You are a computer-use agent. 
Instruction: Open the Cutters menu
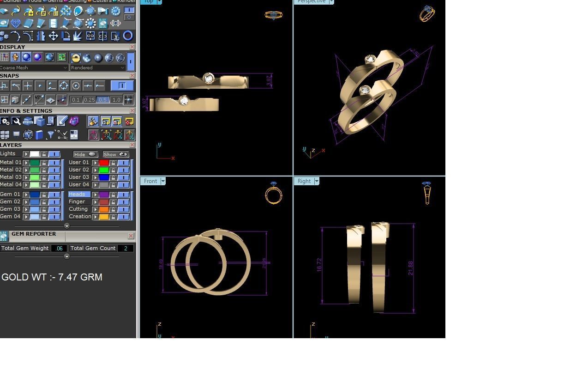102,1
